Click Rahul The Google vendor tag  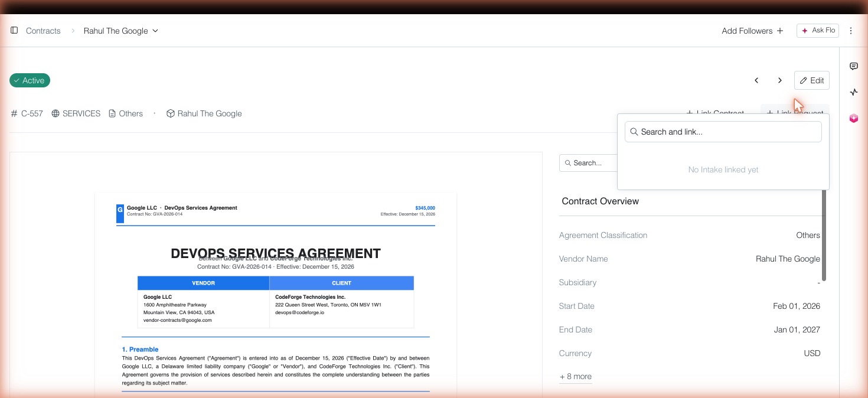(204, 113)
